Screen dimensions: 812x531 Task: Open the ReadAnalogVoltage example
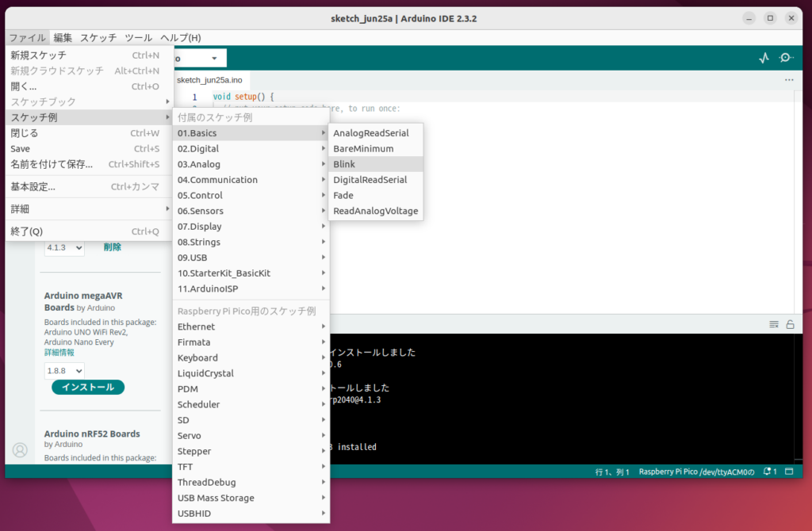tap(376, 211)
